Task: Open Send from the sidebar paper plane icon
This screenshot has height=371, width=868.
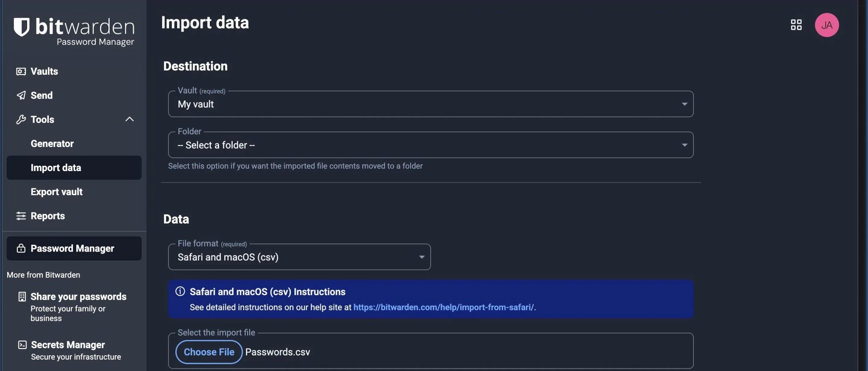Action: coord(21,95)
